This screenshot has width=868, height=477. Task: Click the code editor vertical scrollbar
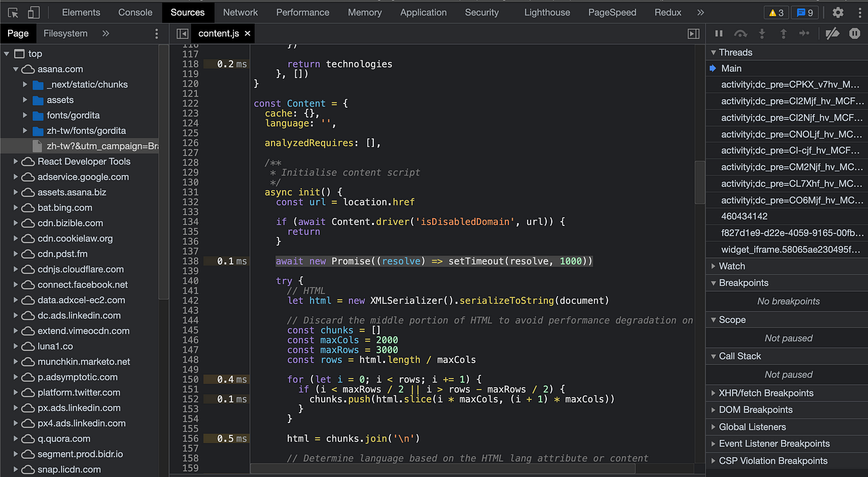pyautogui.click(x=699, y=183)
